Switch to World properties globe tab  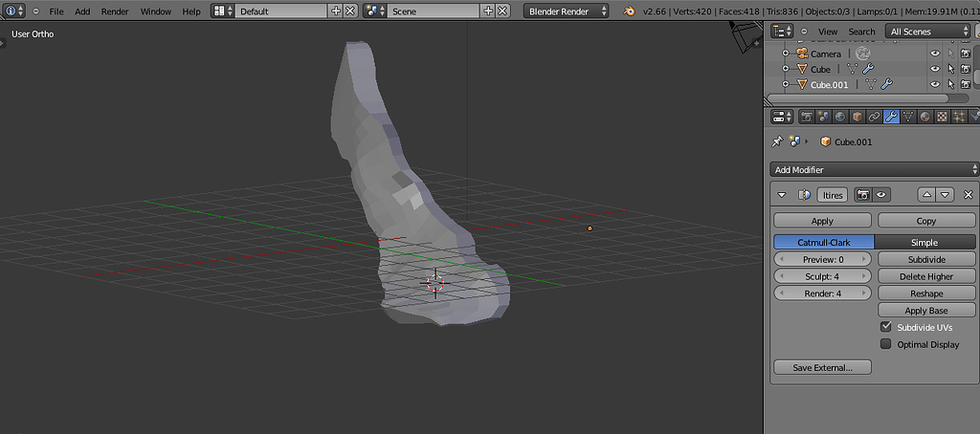840,117
